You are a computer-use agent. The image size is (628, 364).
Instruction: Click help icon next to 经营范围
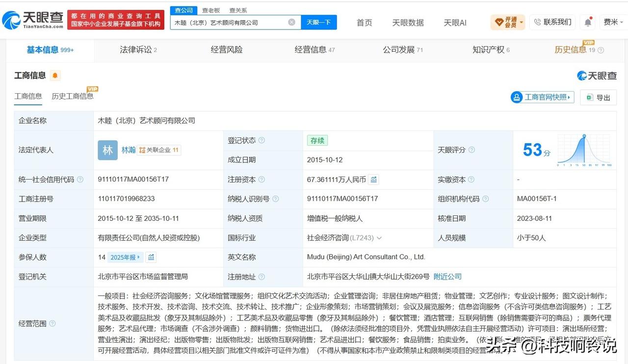click(52, 323)
